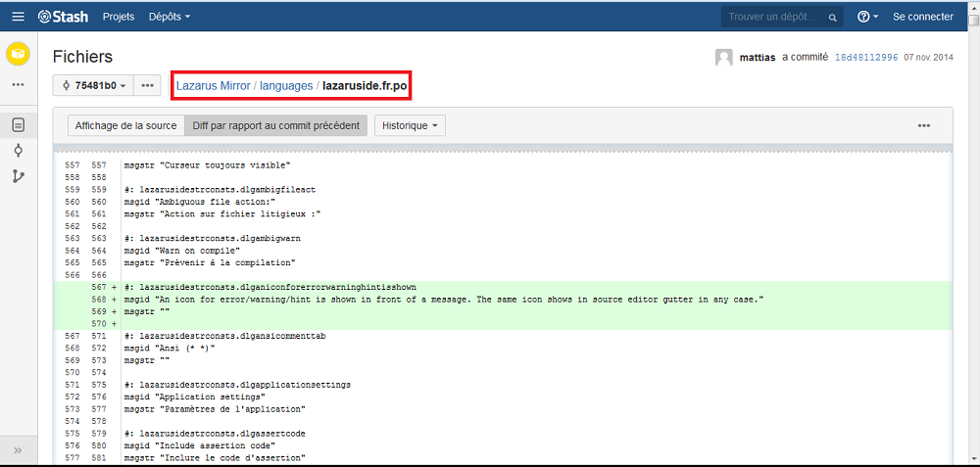The image size is (980, 467).
Task: Click the search magnifier icon
Action: [832, 18]
